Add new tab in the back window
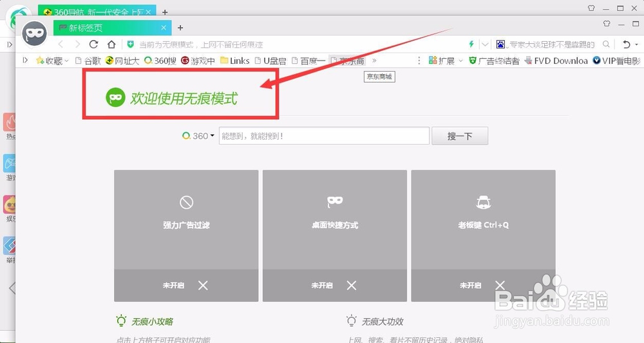 165,12
